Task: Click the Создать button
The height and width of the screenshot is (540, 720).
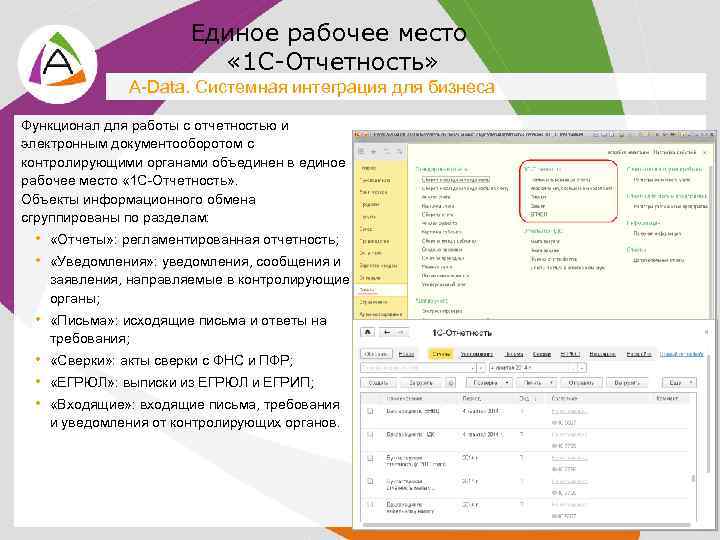Action: pyautogui.click(x=378, y=382)
